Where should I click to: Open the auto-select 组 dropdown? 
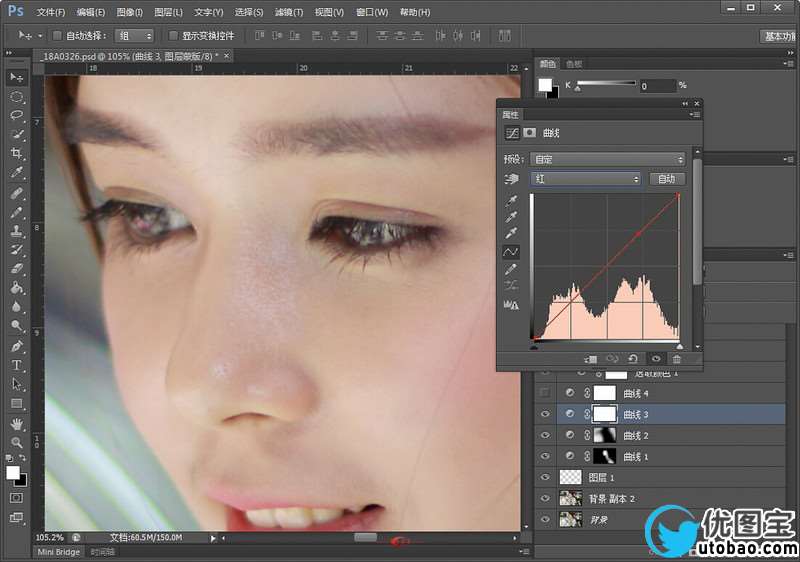point(135,36)
